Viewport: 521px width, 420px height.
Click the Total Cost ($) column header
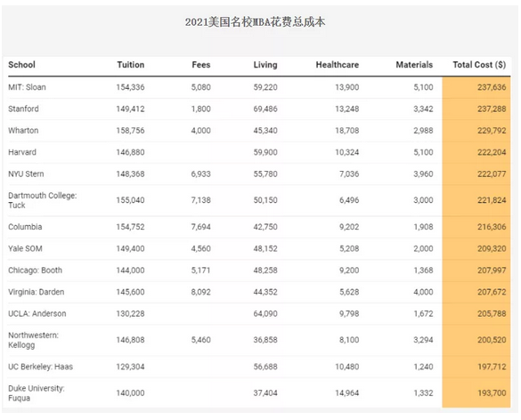(x=479, y=65)
